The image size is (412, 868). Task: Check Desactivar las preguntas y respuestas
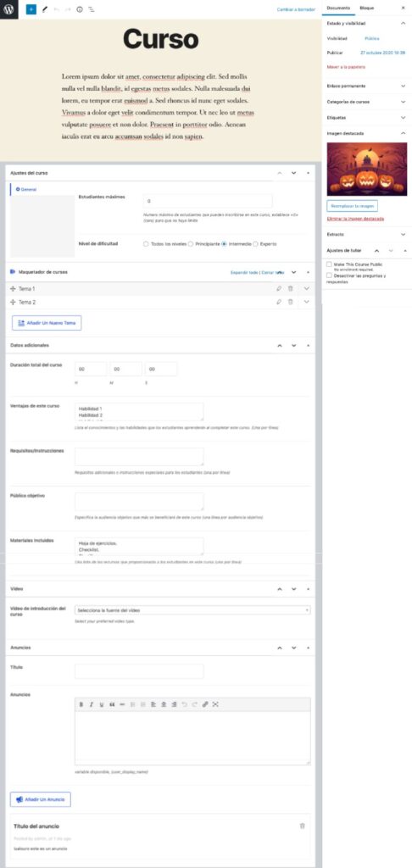click(x=330, y=275)
